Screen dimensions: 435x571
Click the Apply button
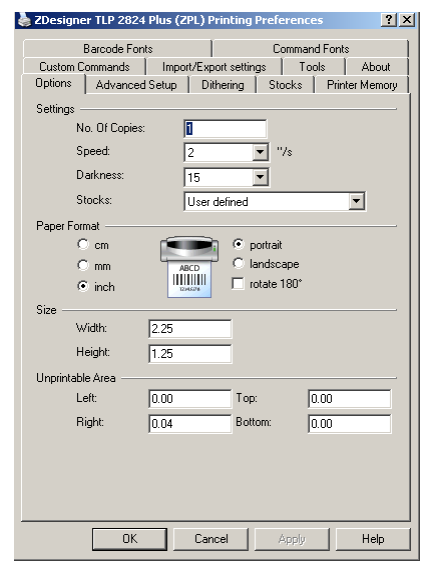coord(292,539)
